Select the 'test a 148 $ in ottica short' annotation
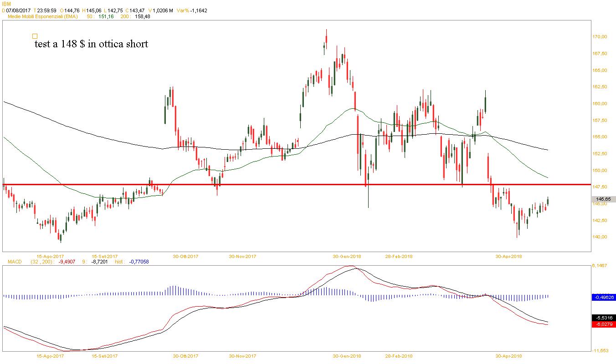The width and height of the screenshot is (616, 364). [91, 44]
